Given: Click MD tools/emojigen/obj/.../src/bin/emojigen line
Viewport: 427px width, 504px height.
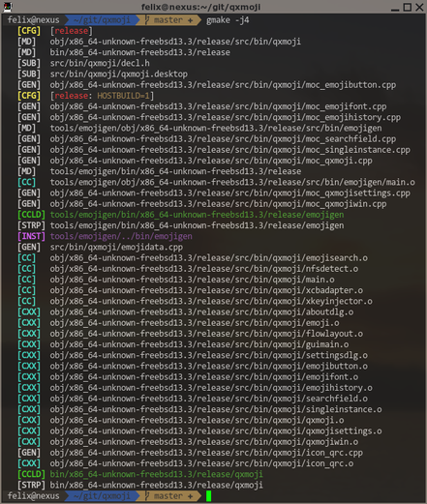Looking at the screenshot, I should [x=199, y=128].
